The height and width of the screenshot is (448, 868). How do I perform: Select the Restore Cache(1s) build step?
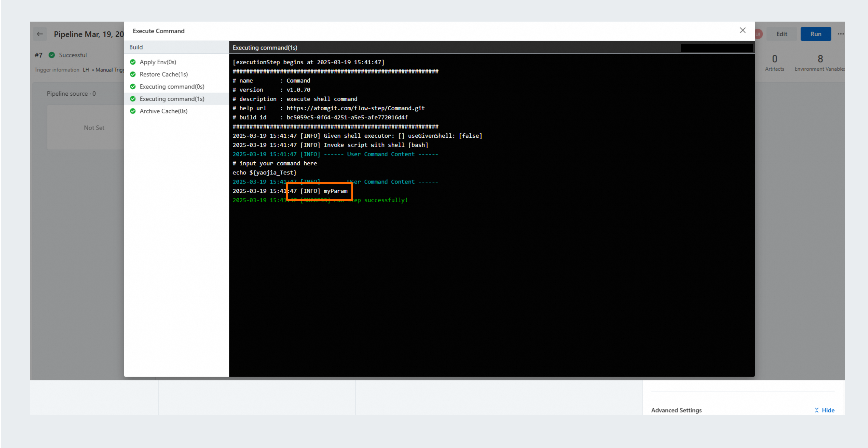[x=163, y=74]
